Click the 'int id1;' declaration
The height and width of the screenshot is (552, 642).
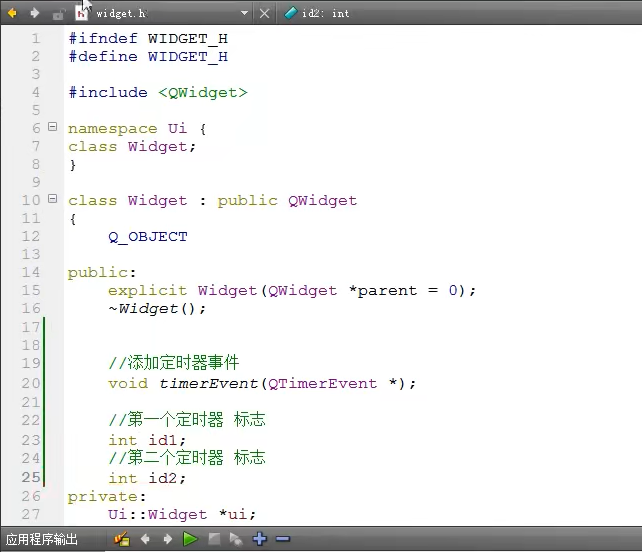click(x=147, y=440)
